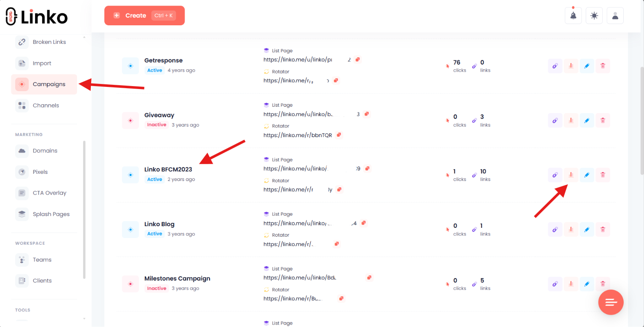This screenshot has width=644, height=327.
Task: Edit the Getresponse campaign
Action: pyautogui.click(x=587, y=66)
